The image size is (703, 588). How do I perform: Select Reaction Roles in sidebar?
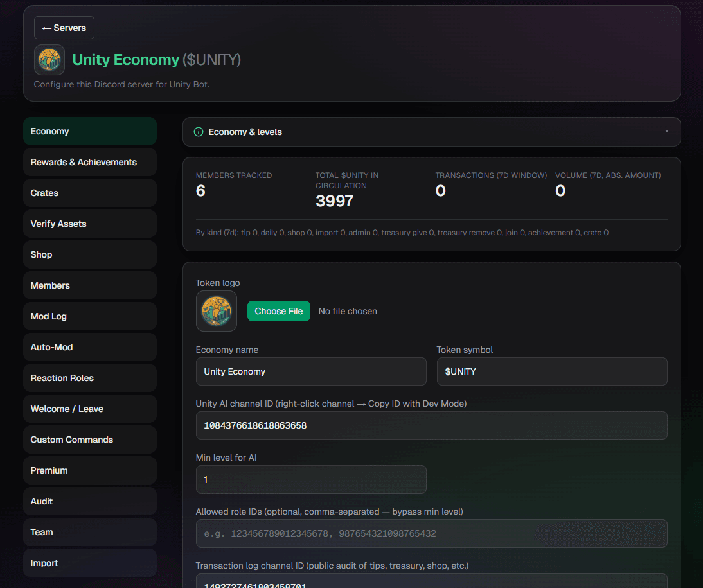[90, 378]
